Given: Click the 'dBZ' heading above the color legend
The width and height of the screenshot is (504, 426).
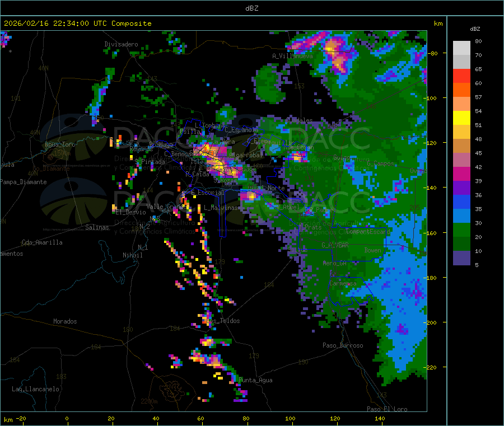Looking at the screenshot, I should click(x=475, y=29).
